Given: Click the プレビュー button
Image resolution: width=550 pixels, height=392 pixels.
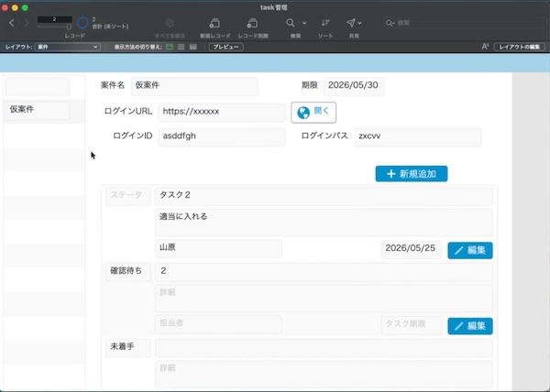Looking at the screenshot, I should (225, 47).
